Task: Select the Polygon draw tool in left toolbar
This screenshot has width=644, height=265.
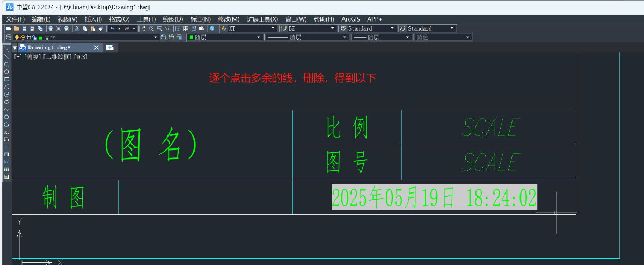Action: [6, 71]
